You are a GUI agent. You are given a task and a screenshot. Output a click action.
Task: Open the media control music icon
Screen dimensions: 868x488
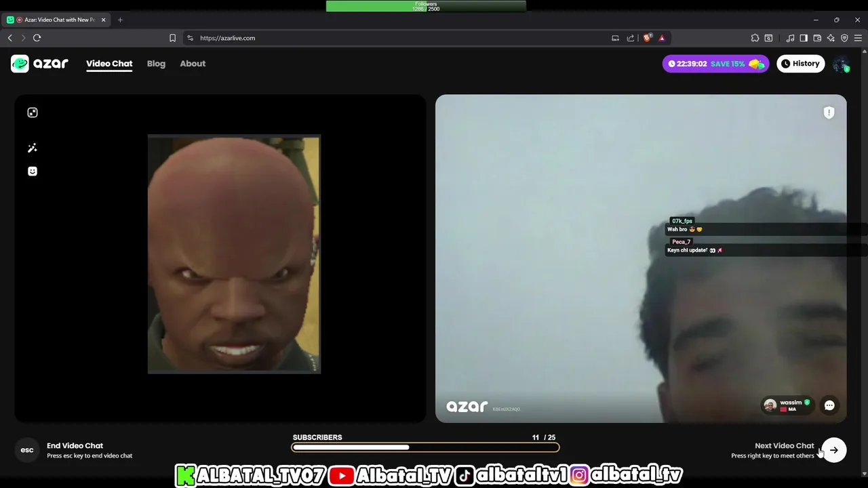click(x=790, y=38)
